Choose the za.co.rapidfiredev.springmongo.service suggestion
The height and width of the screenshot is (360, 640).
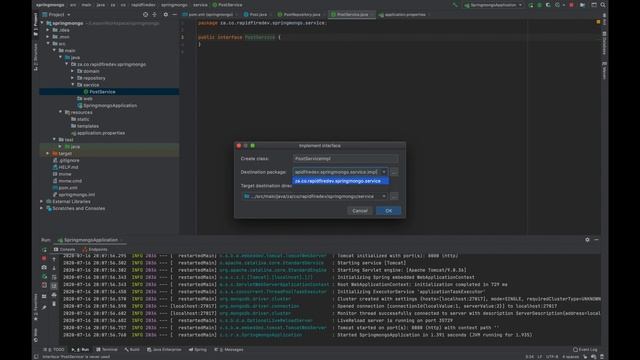340,181
